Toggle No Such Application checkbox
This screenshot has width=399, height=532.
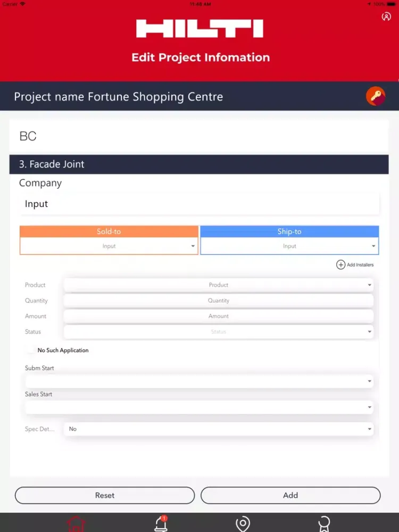[x=30, y=350]
